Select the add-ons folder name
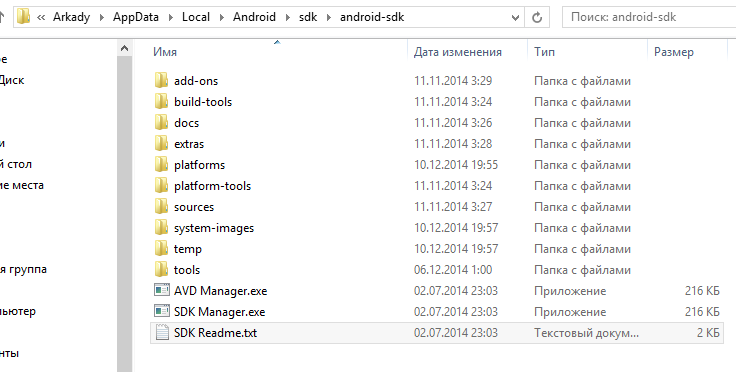Viewport: 736px width, 372px height. click(x=196, y=81)
